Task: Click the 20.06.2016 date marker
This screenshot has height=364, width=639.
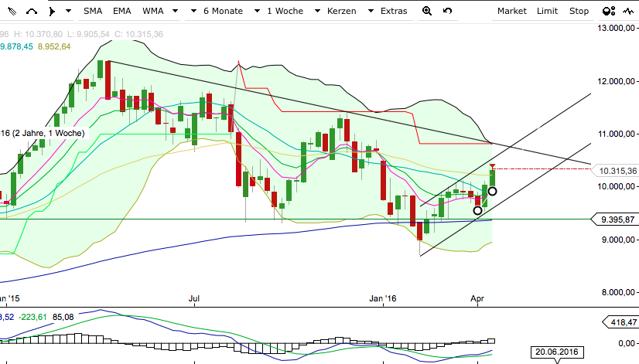Action: click(x=557, y=352)
